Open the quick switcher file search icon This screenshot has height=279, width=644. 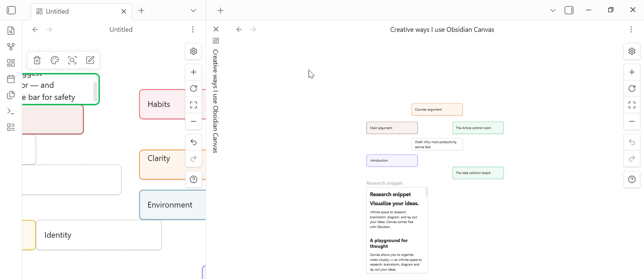pos(11,30)
